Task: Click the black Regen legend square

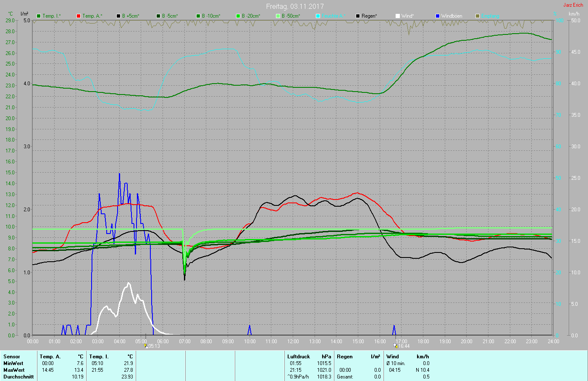Action: 358,16
